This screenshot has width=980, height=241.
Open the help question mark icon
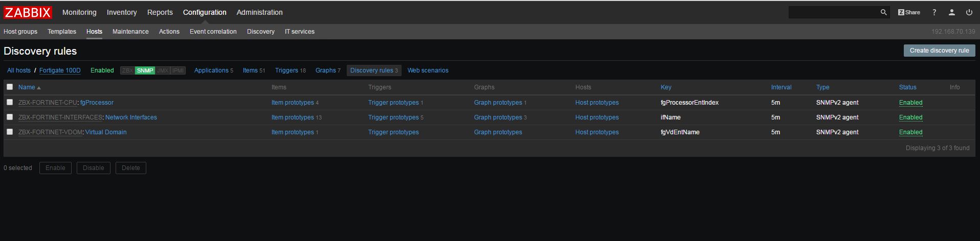click(934, 12)
